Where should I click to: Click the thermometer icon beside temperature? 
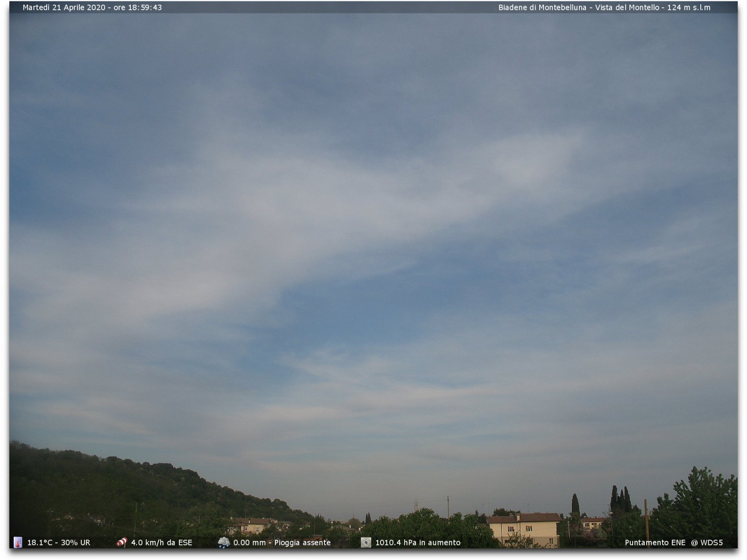18,542
